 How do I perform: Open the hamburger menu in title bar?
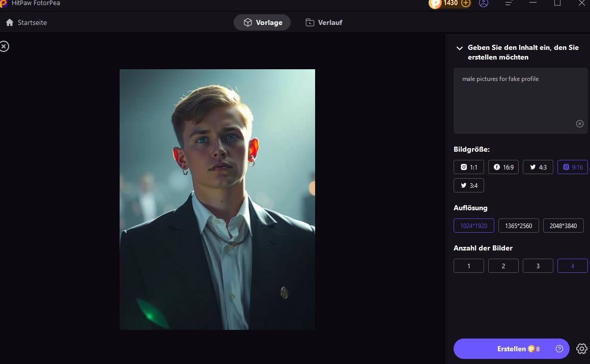[x=509, y=3]
